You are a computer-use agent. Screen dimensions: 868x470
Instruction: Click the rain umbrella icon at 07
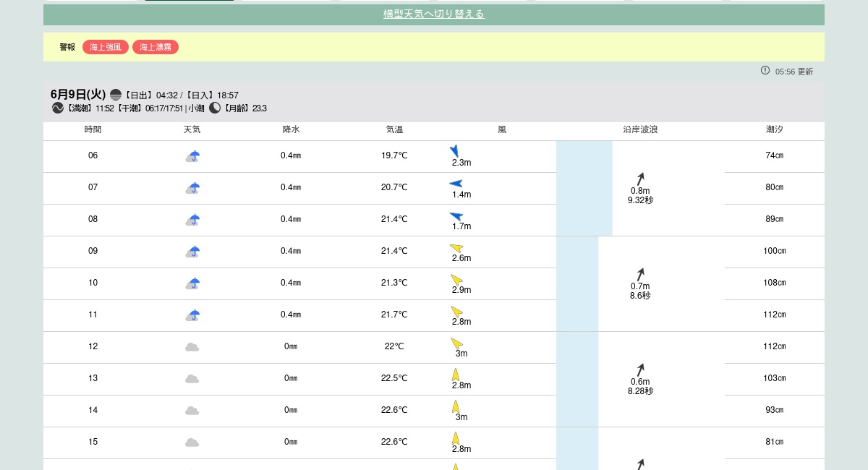pyautogui.click(x=192, y=187)
